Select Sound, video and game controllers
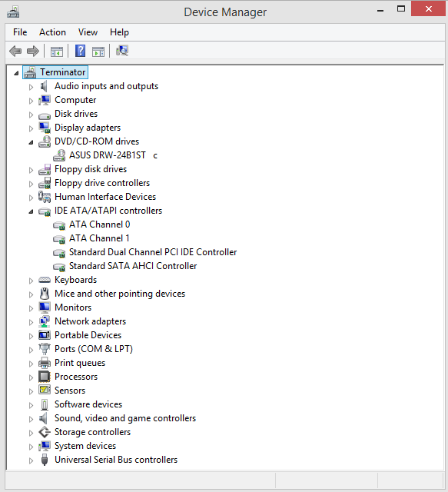This screenshot has width=448, height=492. [125, 418]
